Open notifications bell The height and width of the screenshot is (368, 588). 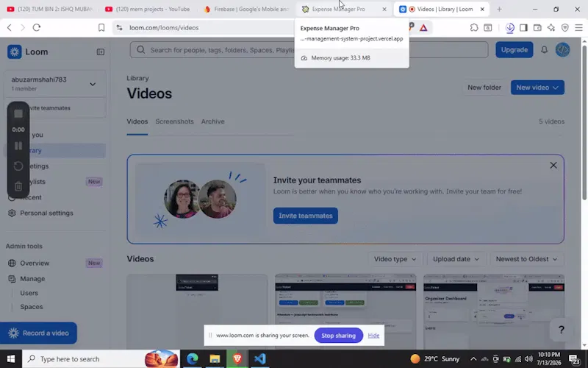544,49
